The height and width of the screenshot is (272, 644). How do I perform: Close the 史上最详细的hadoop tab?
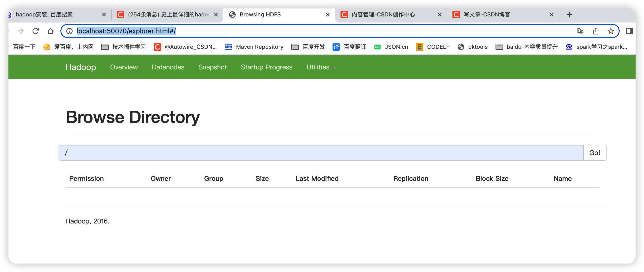point(216,15)
